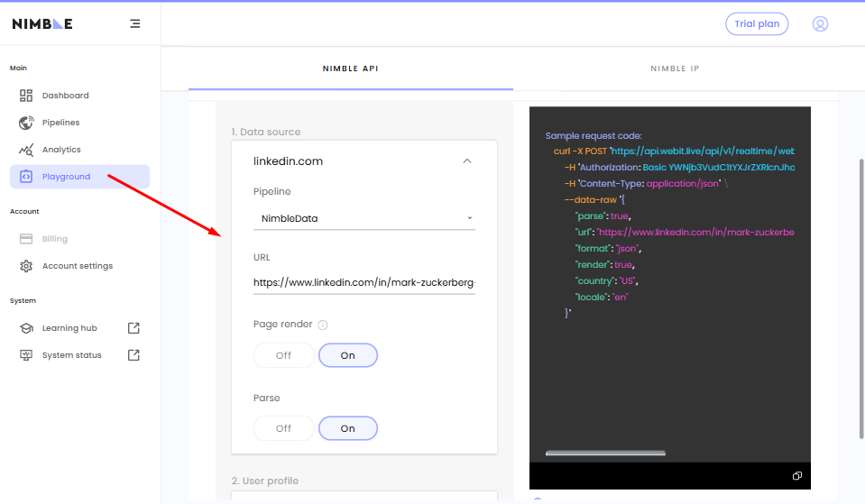Click the curl -X POST code line

coord(674,151)
